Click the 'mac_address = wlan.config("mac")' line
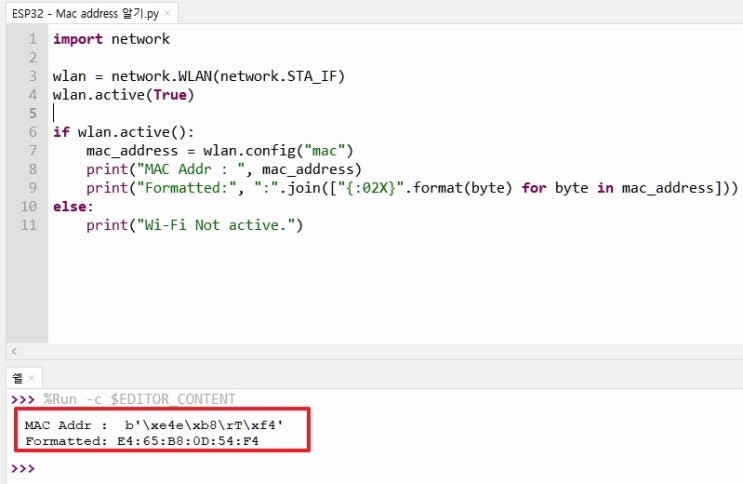The height and width of the screenshot is (484, 743). [x=219, y=151]
